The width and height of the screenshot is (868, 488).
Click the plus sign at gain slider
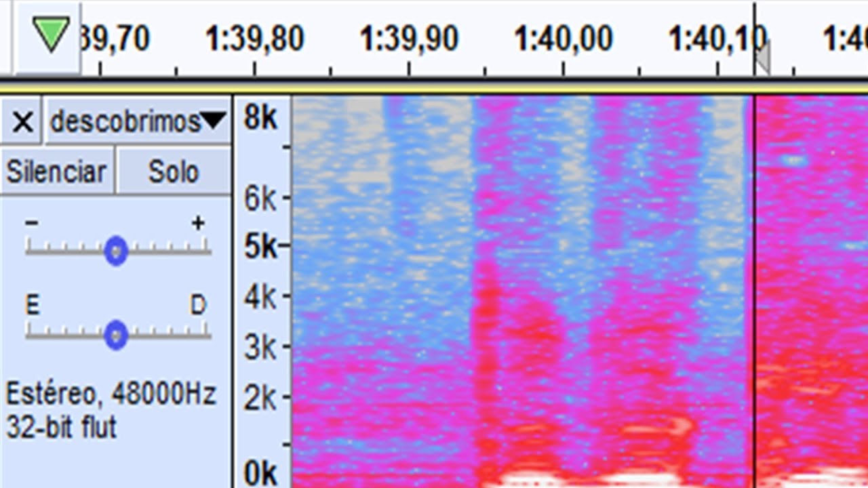[198, 223]
